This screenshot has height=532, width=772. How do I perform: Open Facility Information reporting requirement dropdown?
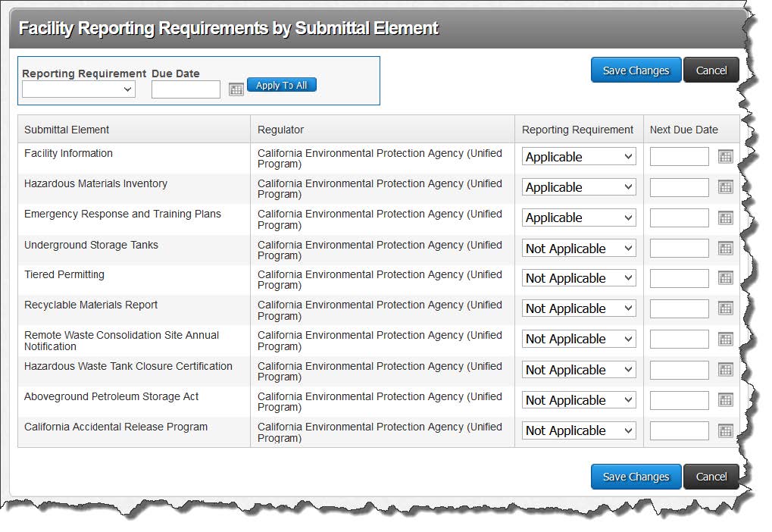(579, 157)
